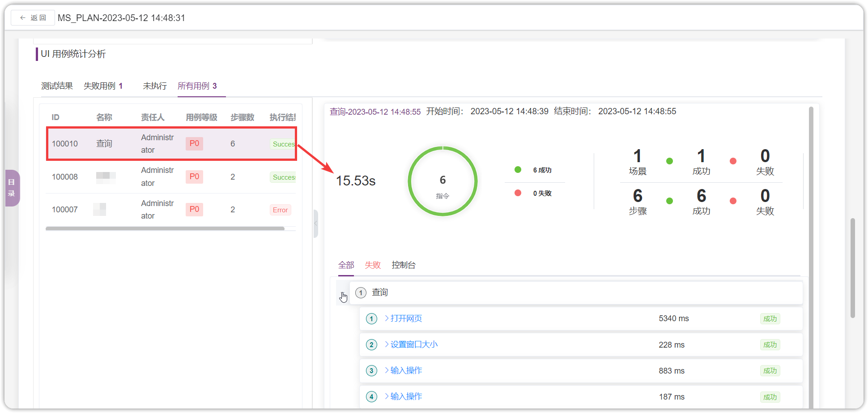Expand the 输入操作 step numbered 4
The width and height of the screenshot is (868, 413).
403,396
